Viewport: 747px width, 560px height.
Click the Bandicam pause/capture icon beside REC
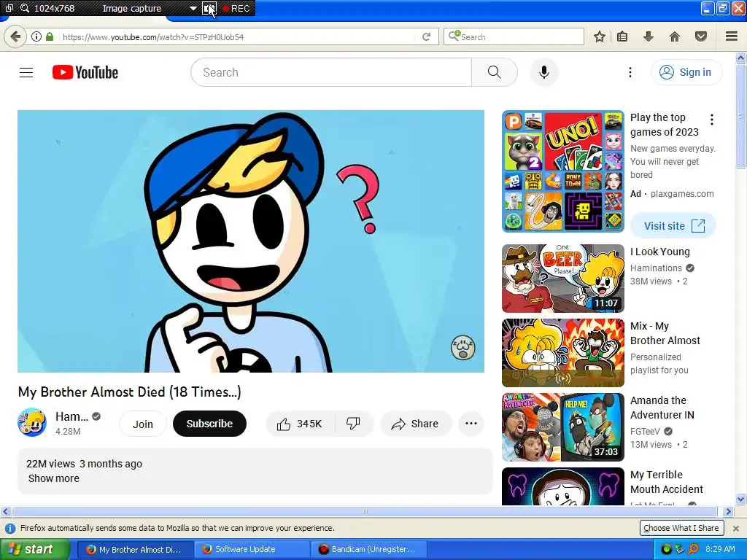click(x=209, y=8)
